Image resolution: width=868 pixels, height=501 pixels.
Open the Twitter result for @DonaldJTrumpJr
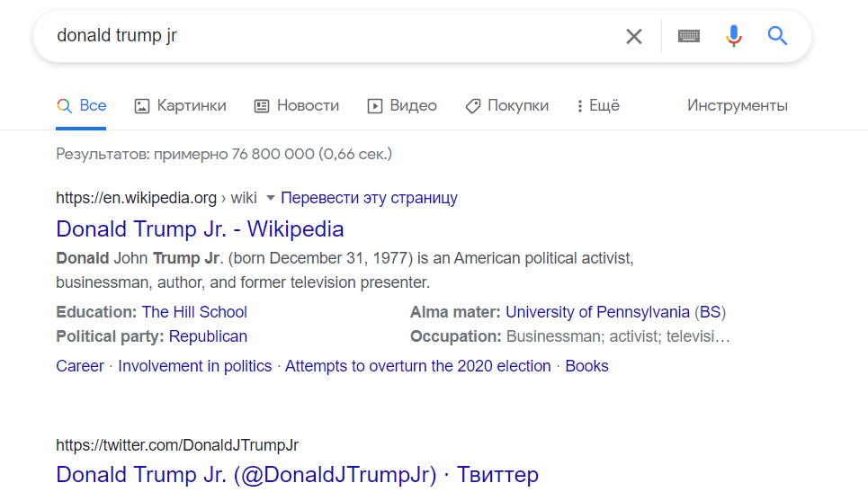(x=297, y=474)
